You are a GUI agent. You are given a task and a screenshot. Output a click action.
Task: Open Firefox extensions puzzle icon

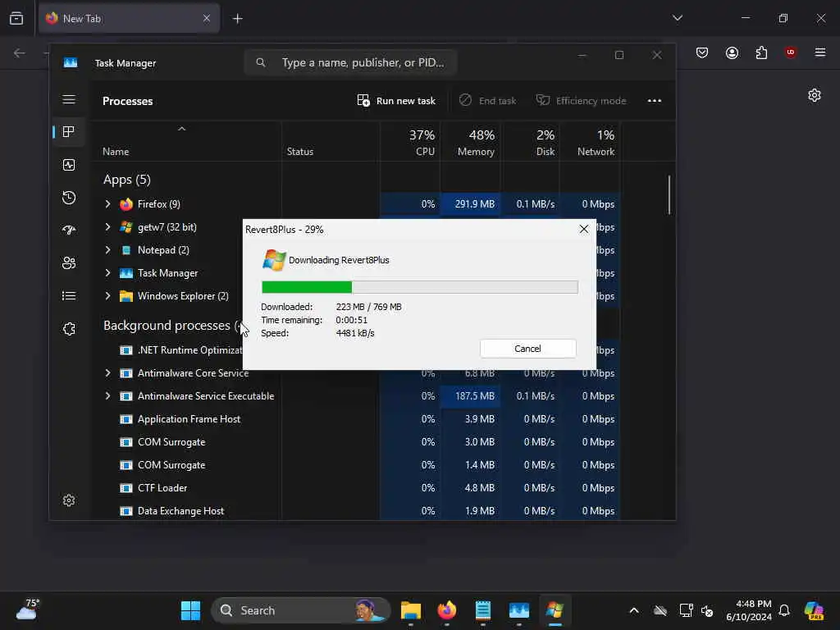pyautogui.click(x=761, y=52)
